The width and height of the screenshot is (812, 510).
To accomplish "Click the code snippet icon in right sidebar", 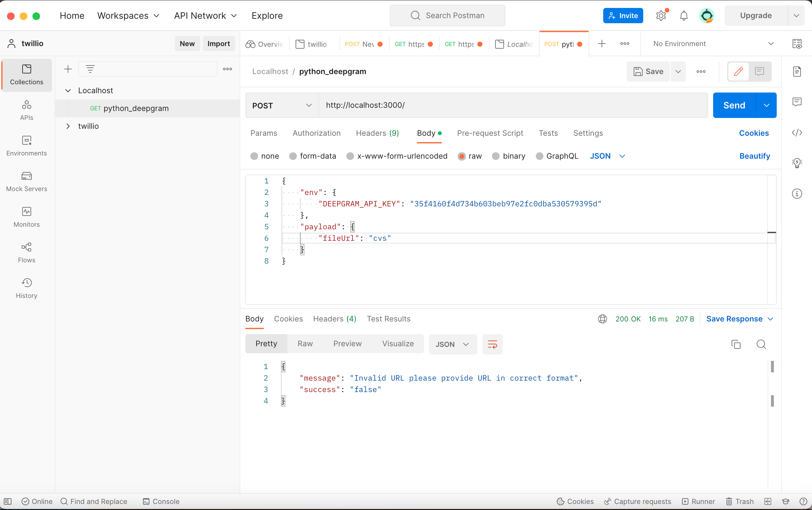I will [796, 133].
